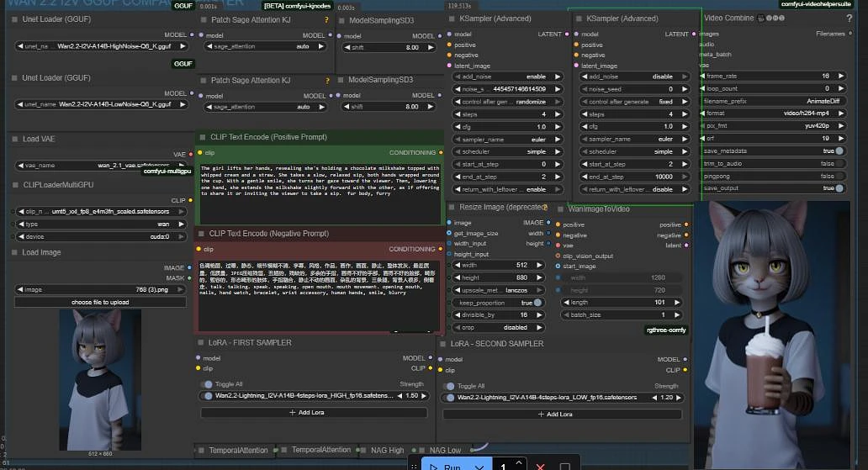Toggle keep_proportion in Resize Image node

click(x=537, y=302)
